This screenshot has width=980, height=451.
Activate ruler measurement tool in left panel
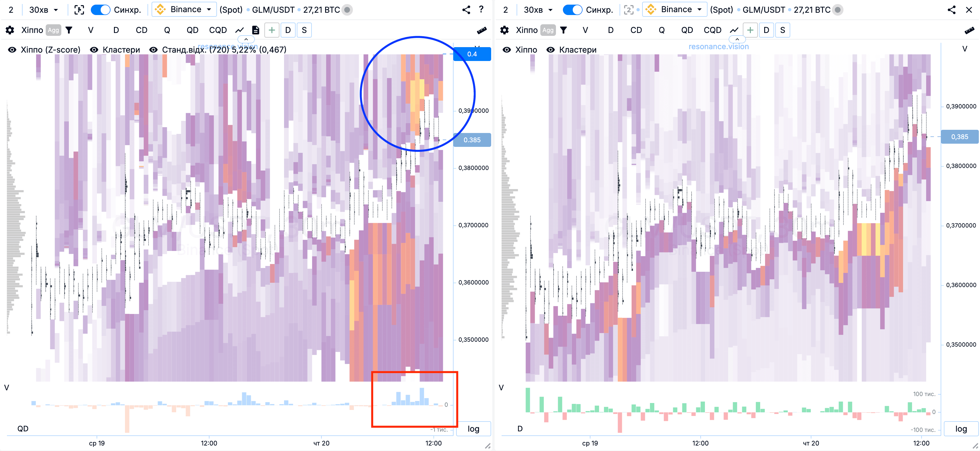pyautogui.click(x=482, y=30)
